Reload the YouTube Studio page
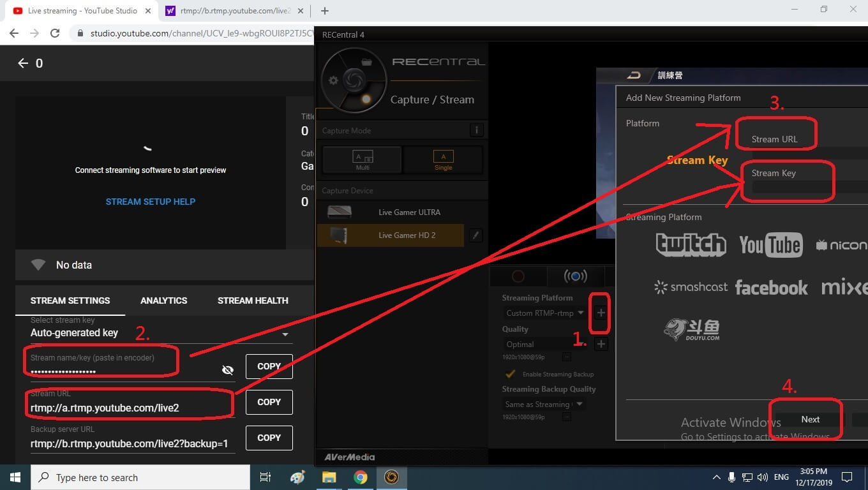The width and height of the screenshot is (868, 490). click(x=55, y=33)
